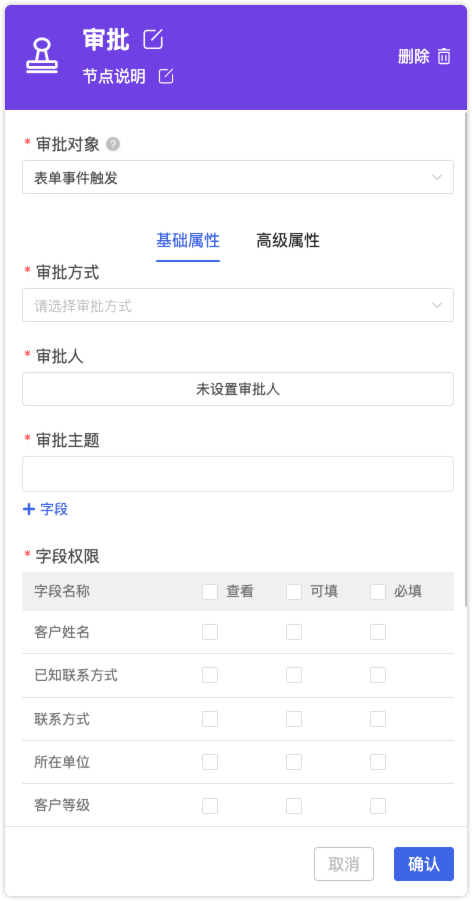Tick the 可填 header checkbox
472x901 pixels.
tap(294, 592)
